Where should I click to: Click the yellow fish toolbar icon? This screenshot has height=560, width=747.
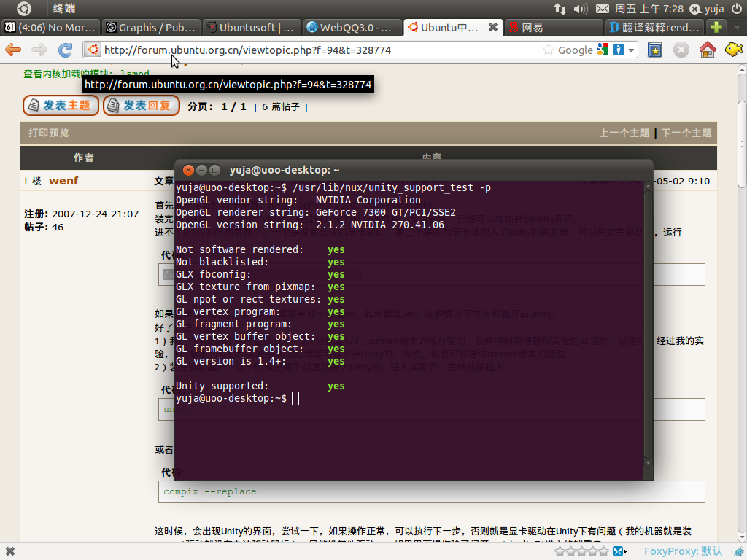[734, 50]
